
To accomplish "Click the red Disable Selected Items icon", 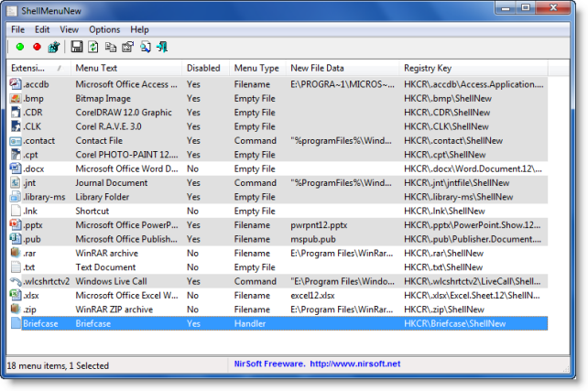I will 37,47.
